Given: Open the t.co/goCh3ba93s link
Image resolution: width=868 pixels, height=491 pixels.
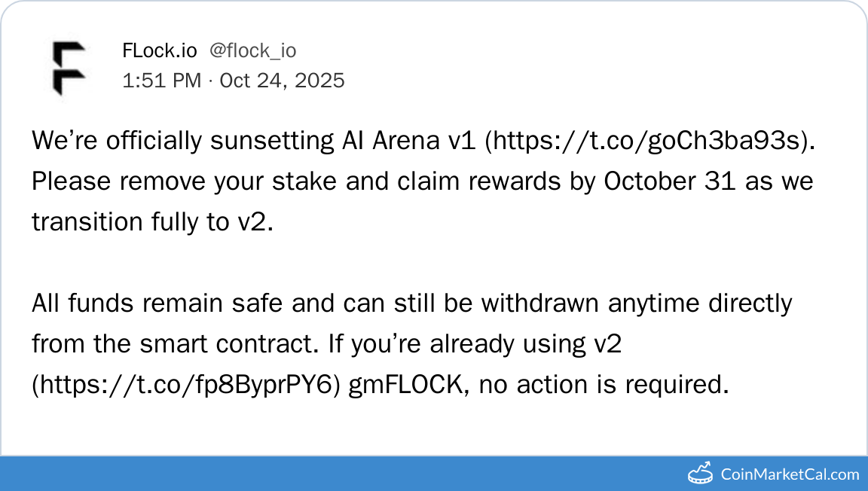Looking at the screenshot, I should [649, 141].
